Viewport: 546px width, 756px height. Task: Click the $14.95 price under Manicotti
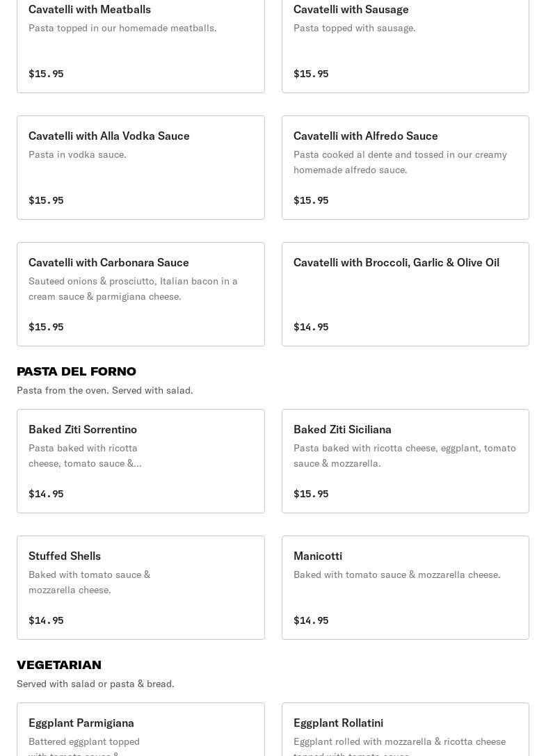[311, 620]
